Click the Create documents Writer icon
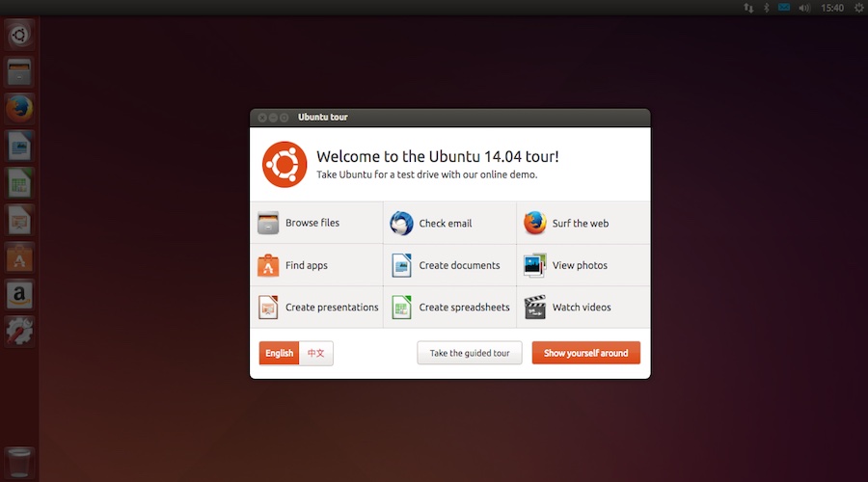Image resolution: width=868 pixels, height=482 pixels. coord(401,265)
